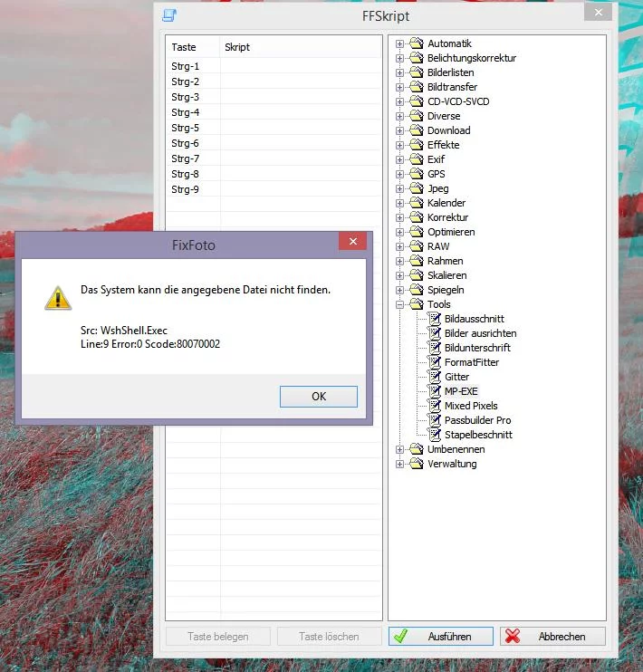Click the greyed Taste löschen button
This screenshot has height=672, width=643.
point(330,637)
